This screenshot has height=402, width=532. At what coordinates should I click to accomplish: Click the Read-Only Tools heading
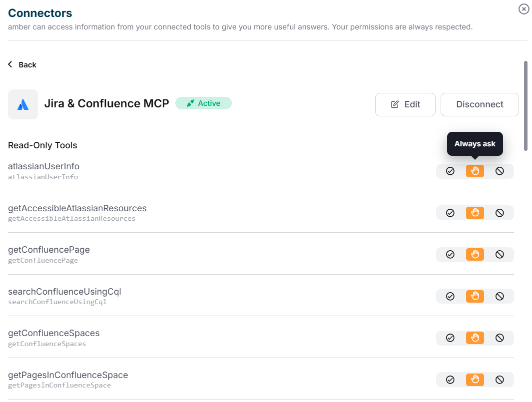(42, 145)
